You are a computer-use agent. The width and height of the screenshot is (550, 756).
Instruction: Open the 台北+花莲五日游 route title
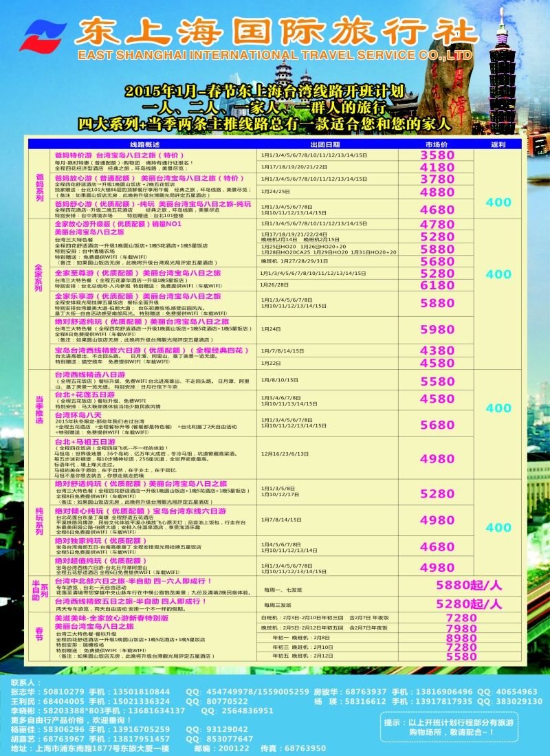point(85,394)
